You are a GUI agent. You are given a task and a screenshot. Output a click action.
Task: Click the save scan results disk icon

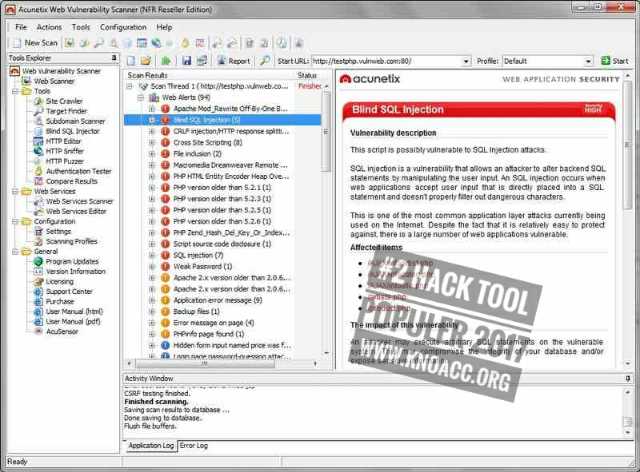[x=187, y=61]
